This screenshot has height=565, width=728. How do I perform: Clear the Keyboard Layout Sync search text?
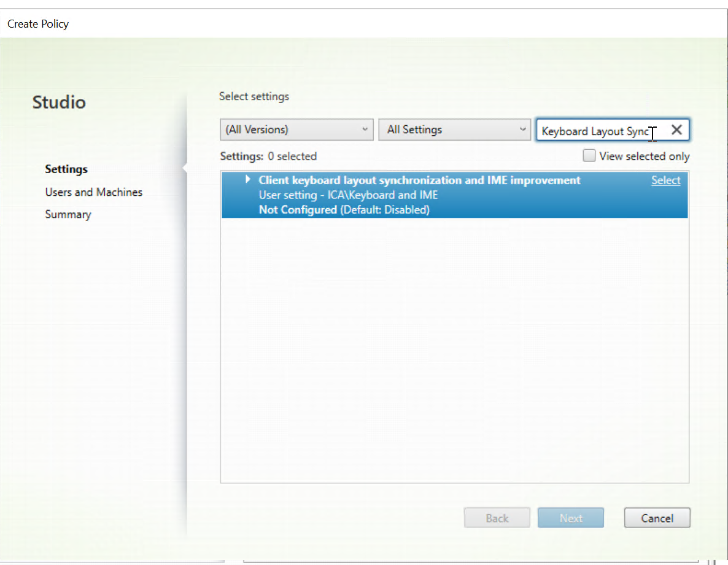(x=676, y=130)
